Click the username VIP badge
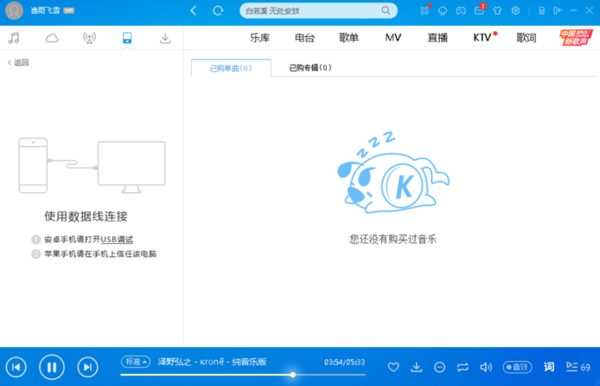 [69, 11]
